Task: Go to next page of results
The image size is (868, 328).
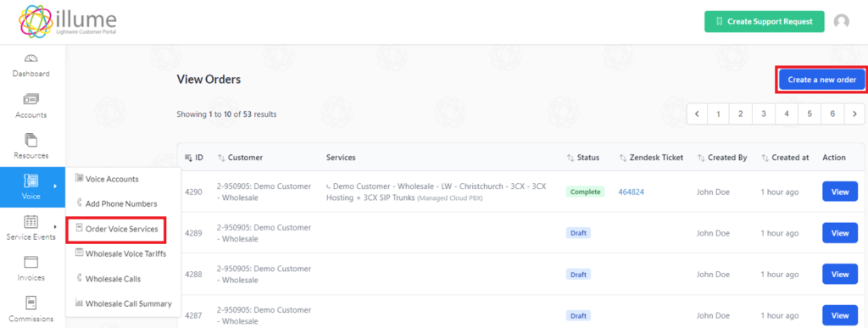Action: pyautogui.click(x=854, y=114)
